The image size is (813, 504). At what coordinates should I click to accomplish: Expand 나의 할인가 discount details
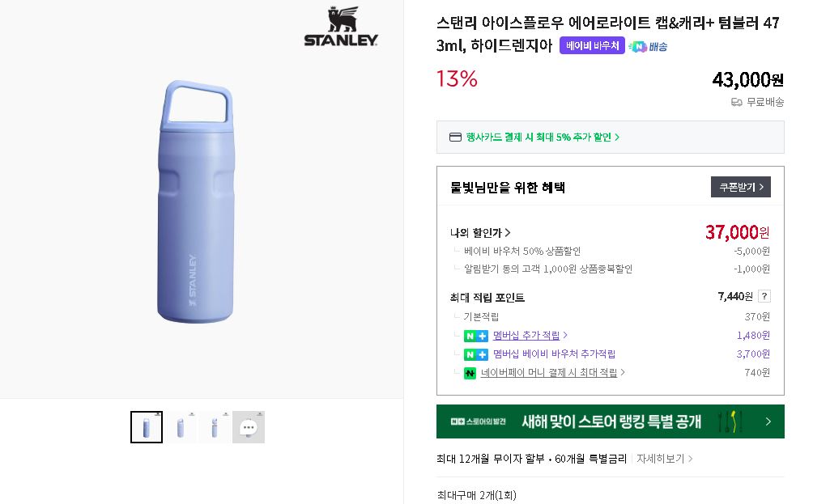480,233
